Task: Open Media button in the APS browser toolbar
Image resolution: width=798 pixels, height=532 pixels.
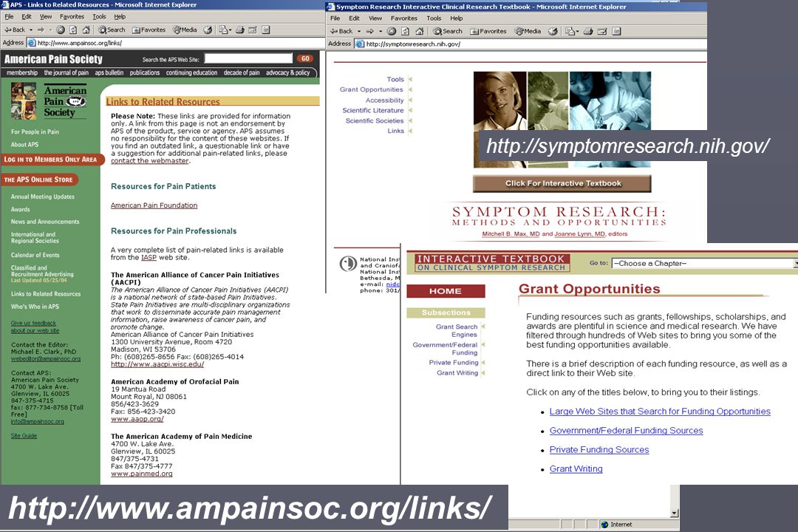Action: pos(185,30)
